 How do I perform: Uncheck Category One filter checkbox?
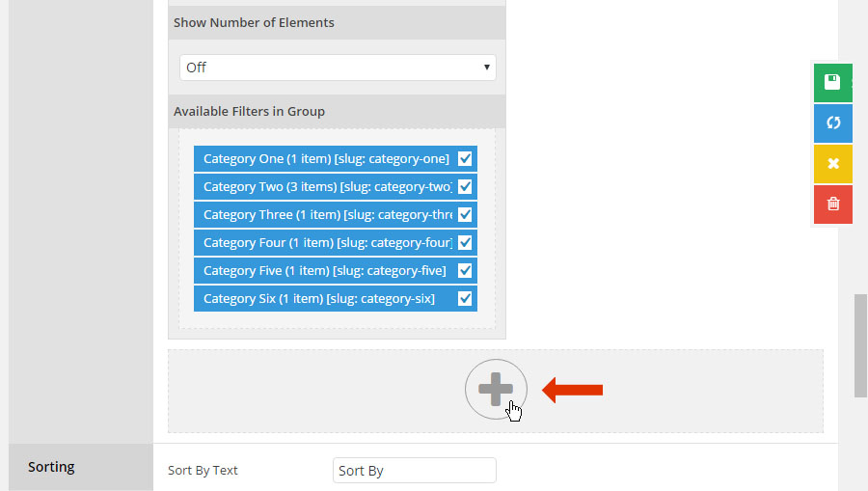465,159
